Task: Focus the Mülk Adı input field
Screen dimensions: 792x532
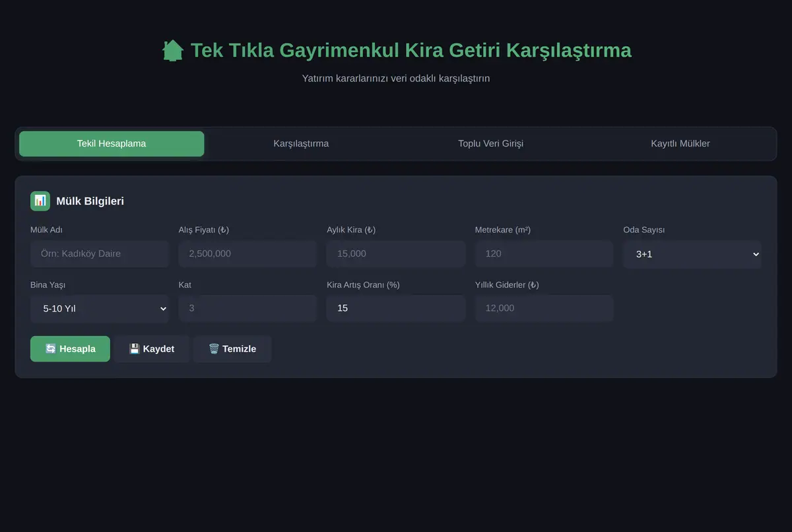Action: 100,253
